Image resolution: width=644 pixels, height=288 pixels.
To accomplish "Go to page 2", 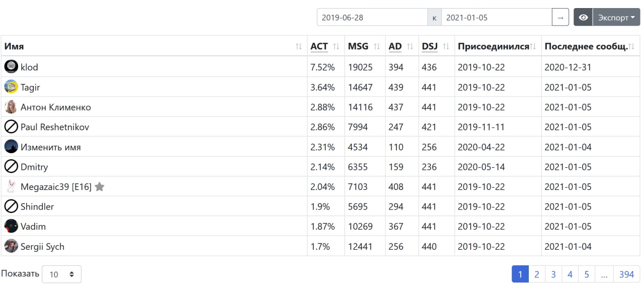I will tap(537, 274).
